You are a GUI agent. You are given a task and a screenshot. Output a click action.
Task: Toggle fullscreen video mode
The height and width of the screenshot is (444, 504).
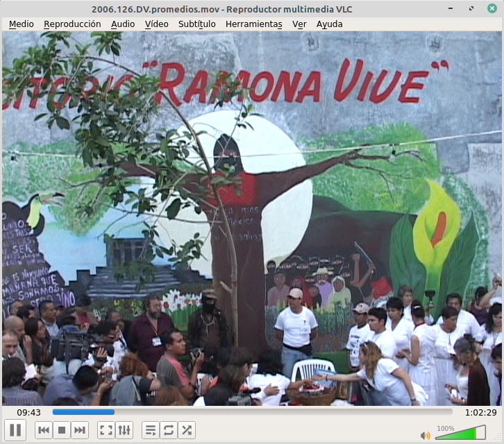(106, 430)
